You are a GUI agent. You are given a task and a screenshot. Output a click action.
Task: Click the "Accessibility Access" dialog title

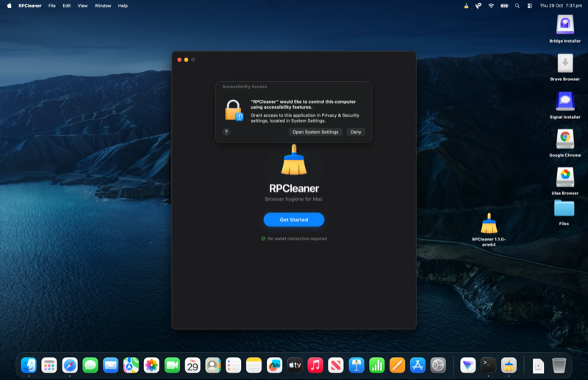click(245, 87)
